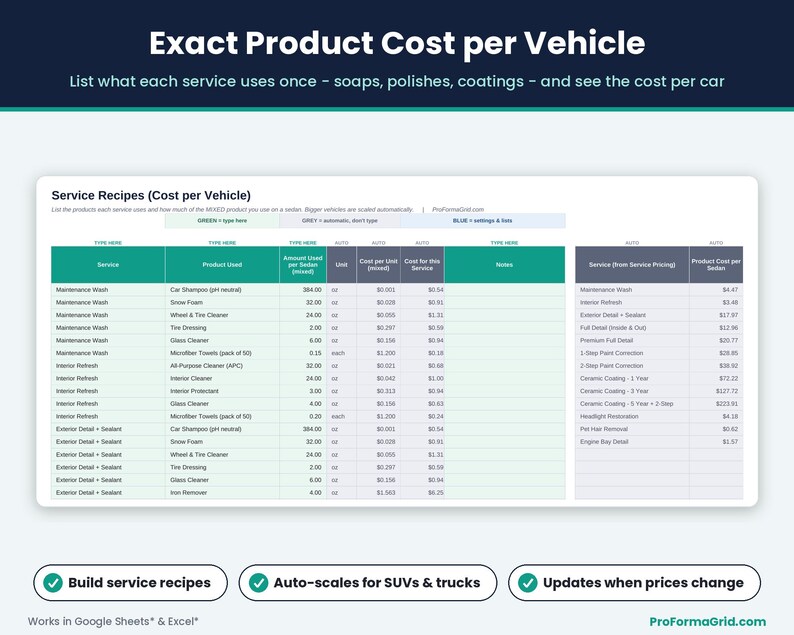The height and width of the screenshot is (635, 794).
Task: Open the ProFormaGrid.com link in the sheet subtitle
Action: tap(458, 209)
